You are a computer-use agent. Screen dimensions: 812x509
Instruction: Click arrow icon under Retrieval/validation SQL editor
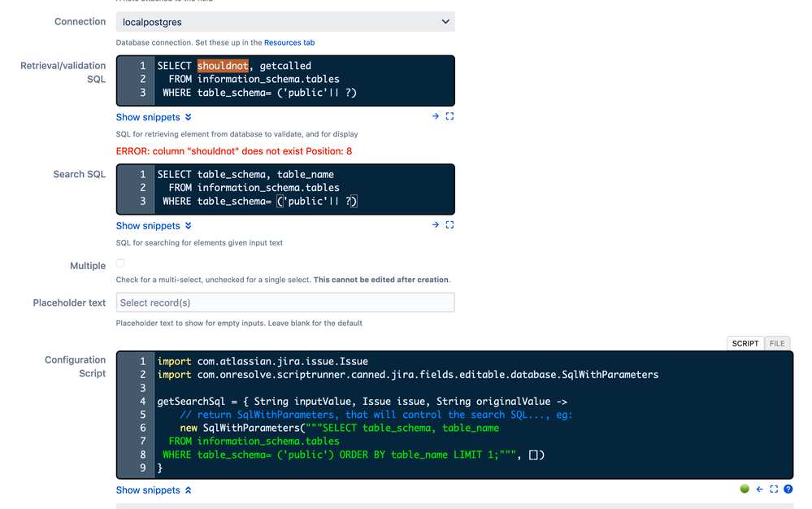tap(435, 116)
